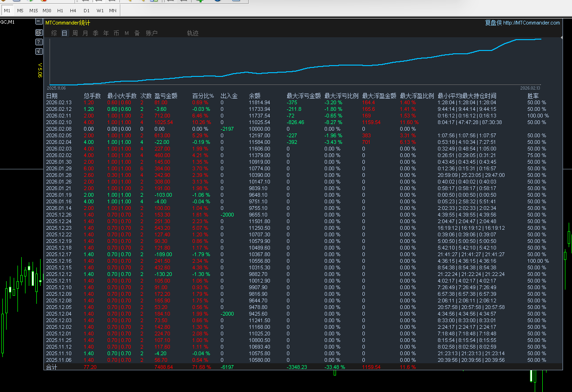The width and height of the screenshot is (572, 392).
Task: Switch to the 周 weekly statistics tab
Action: (x=75, y=33)
